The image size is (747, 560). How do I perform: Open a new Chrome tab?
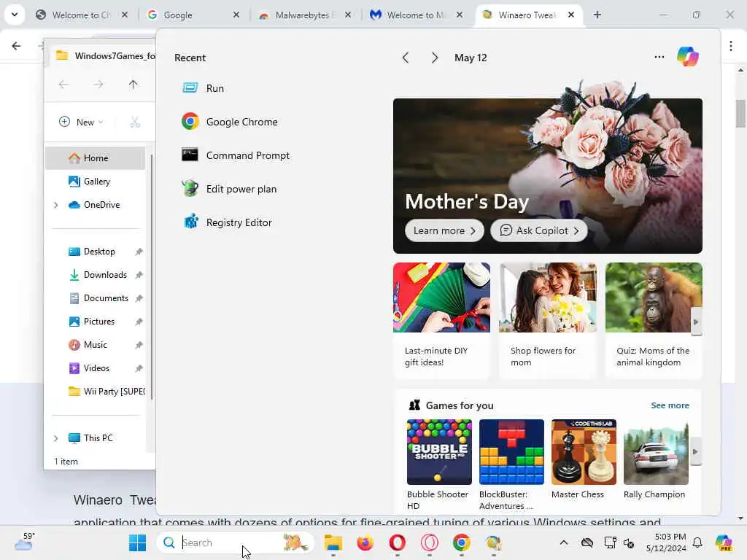pos(597,15)
